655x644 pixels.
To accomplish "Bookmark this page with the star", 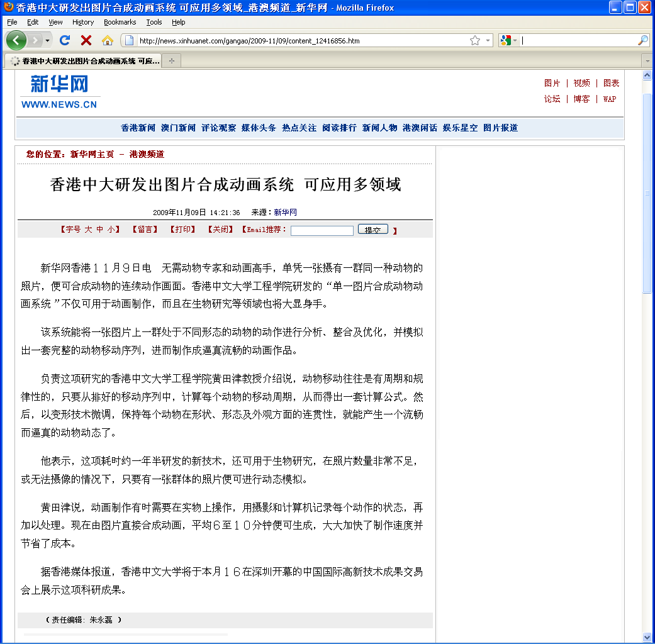I will [x=475, y=40].
